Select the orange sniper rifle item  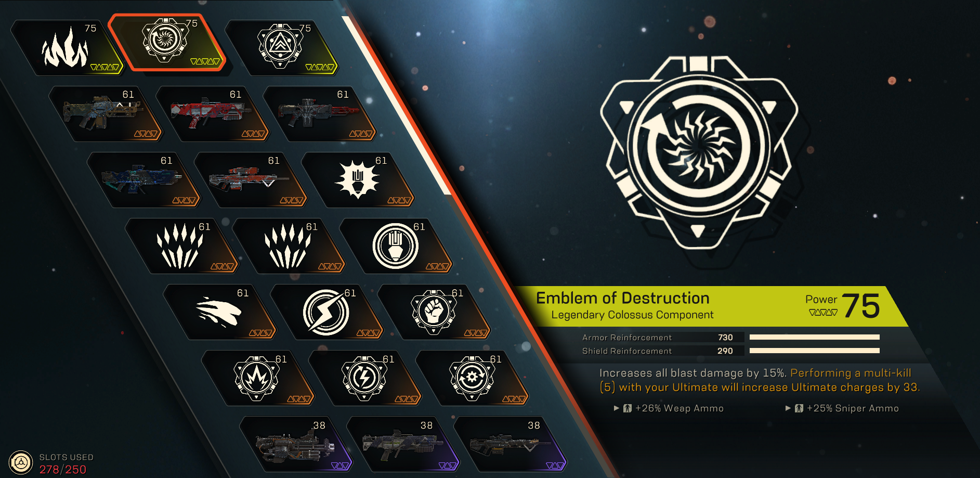click(x=250, y=180)
